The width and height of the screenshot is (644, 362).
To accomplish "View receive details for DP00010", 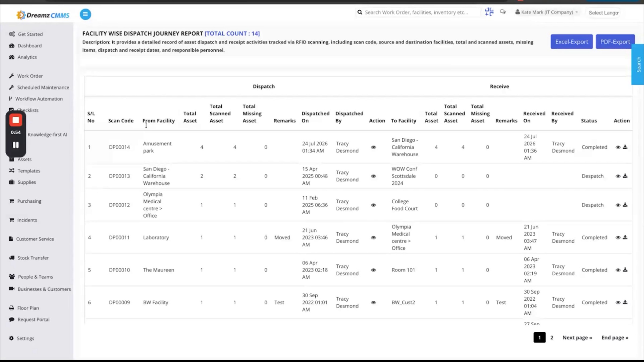I will pos(618,270).
